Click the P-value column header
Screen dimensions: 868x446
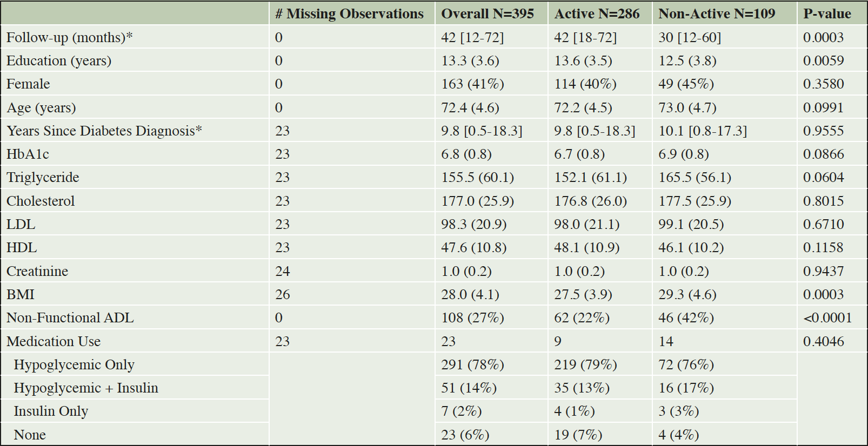coord(827,13)
